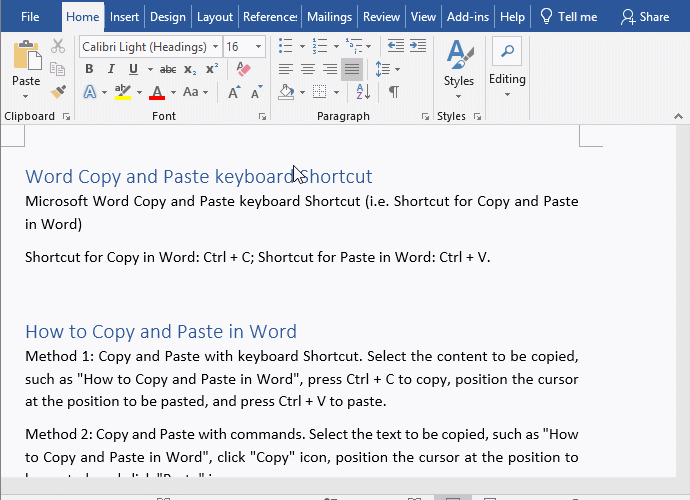Click the Paste clipboard icon
The image size is (690, 500).
point(27,55)
